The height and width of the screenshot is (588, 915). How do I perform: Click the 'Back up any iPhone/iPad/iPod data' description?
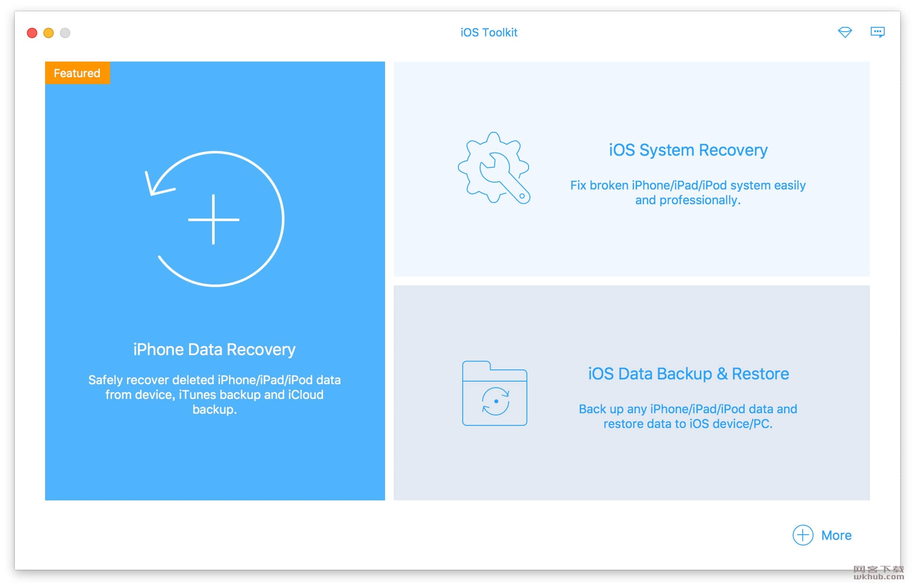688,416
